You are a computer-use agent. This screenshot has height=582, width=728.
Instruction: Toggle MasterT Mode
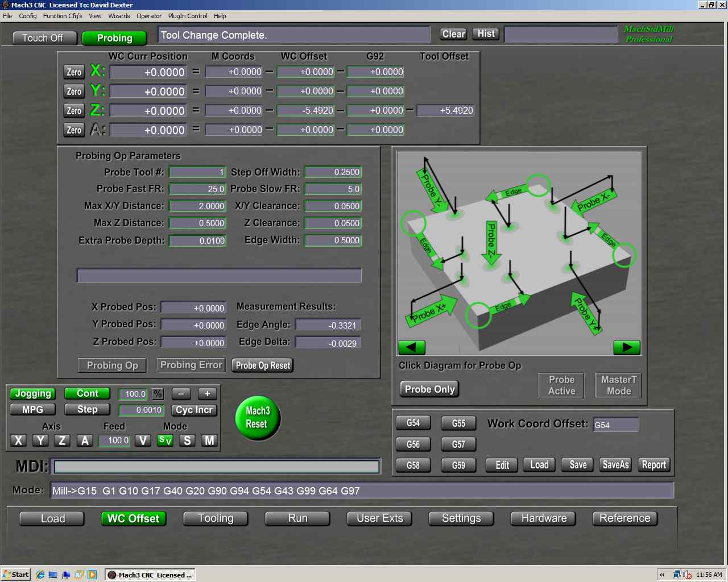(618, 385)
